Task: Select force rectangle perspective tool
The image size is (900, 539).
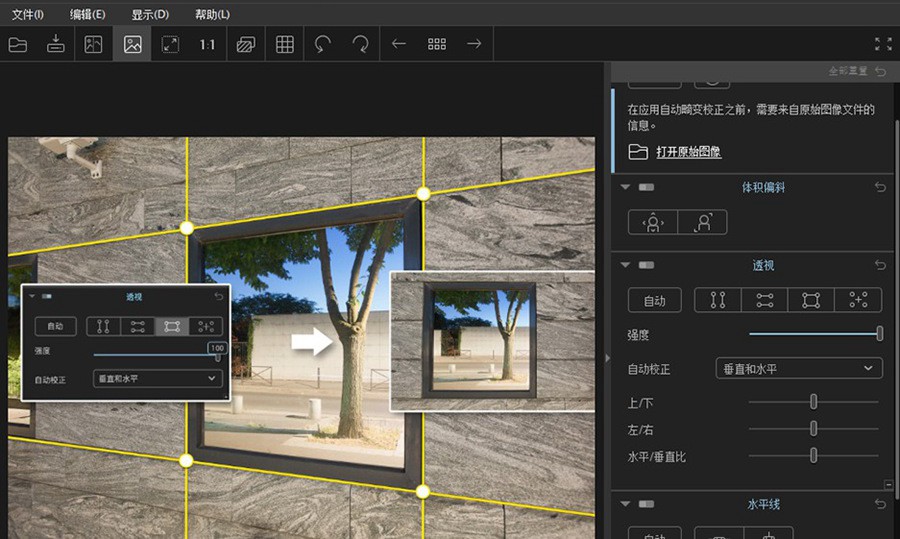Action: coord(811,300)
